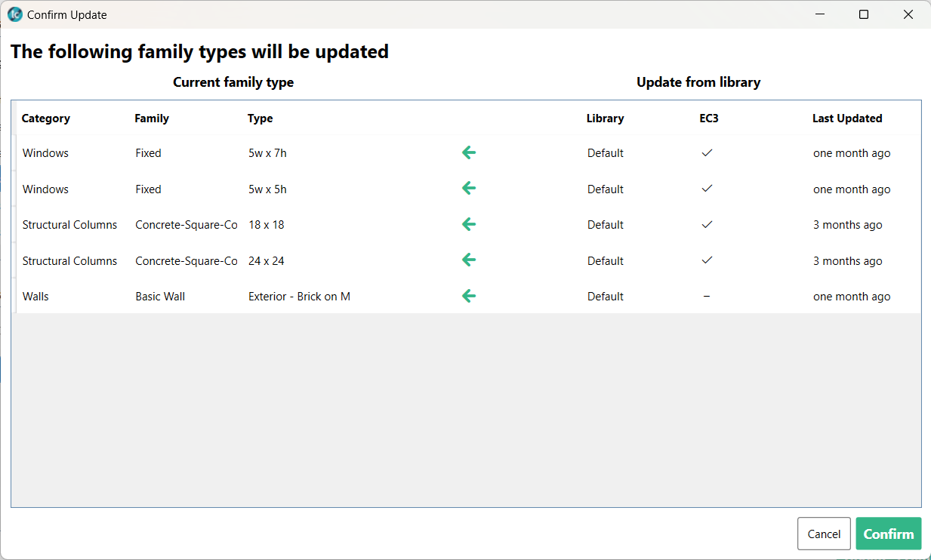Cancel the update dialog
931x560 pixels.
tap(824, 534)
